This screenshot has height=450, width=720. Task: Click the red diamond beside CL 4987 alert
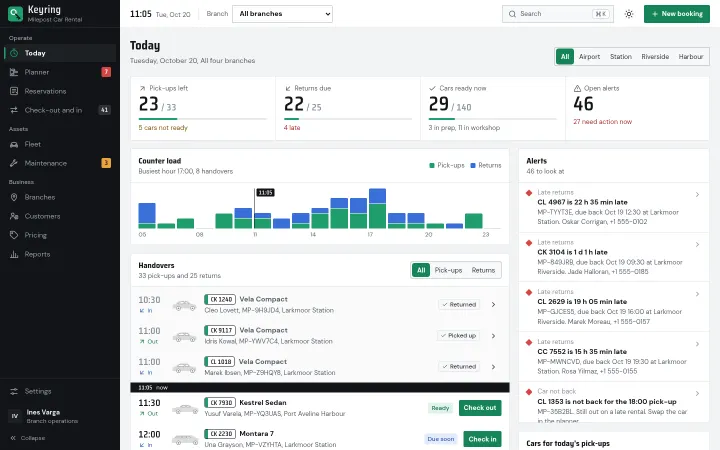pyautogui.click(x=529, y=193)
